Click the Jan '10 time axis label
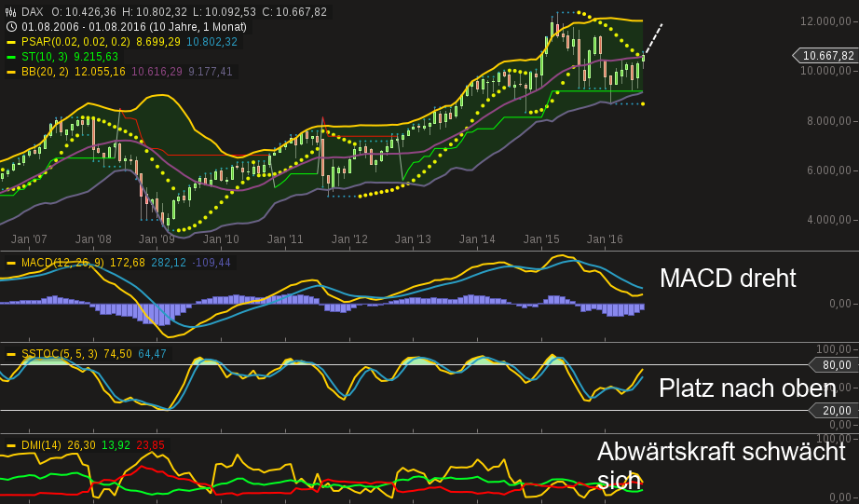The width and height of the screenshot is (859, 504). pos(221,239)
